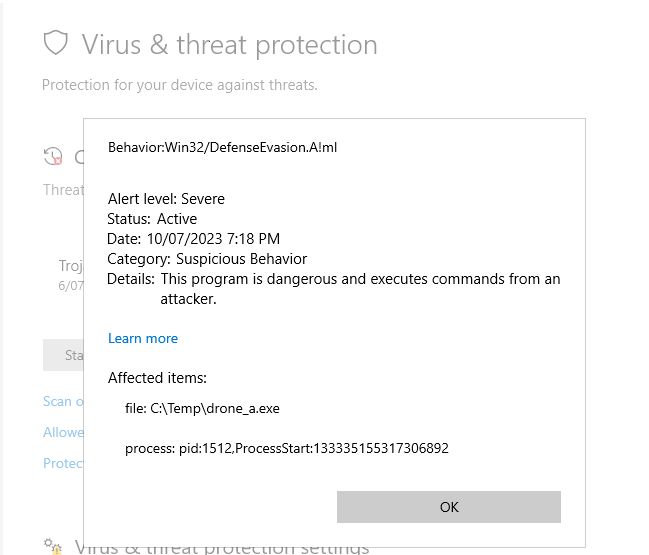
Task: Click the Behavior:Win32/DefenseEvasion.A!ml threat name
Action: (x=223, y=147)
